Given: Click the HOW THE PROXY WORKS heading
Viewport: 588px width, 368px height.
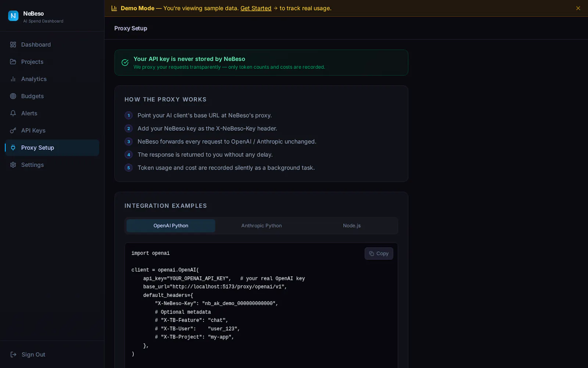Looking at the screenshot, I should coord(165,99).
